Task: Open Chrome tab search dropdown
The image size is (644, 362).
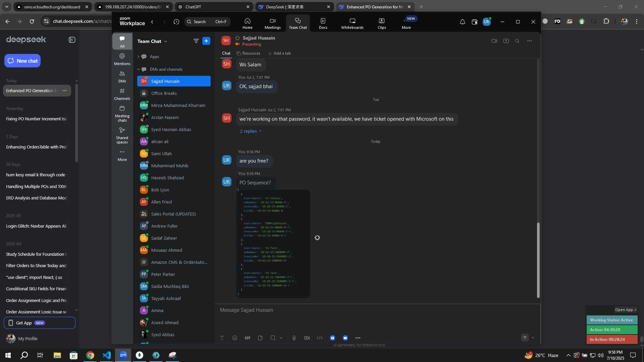Action: pyautogui.click(x=6, y=7)
